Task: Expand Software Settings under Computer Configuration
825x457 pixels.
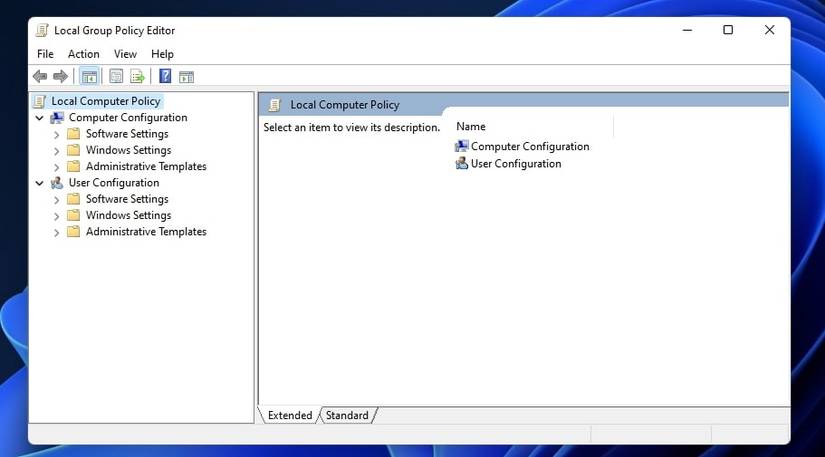Action: click(56, 135)
